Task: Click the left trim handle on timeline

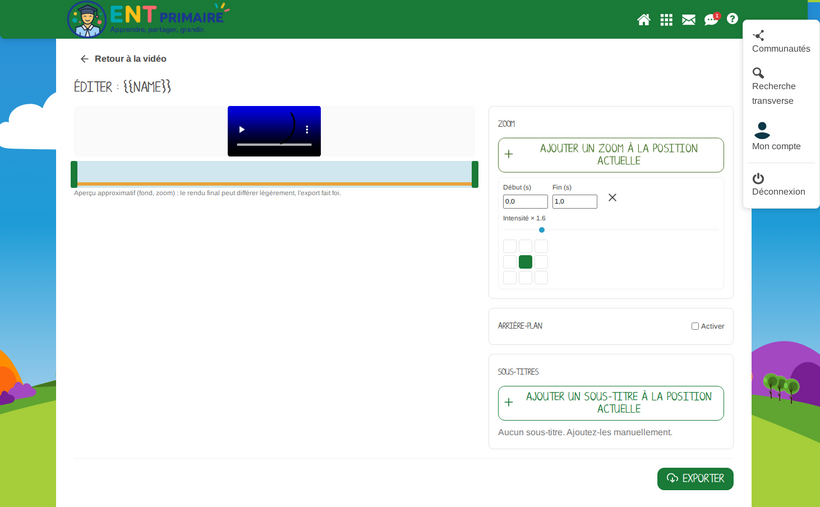Action: (74, 174)
